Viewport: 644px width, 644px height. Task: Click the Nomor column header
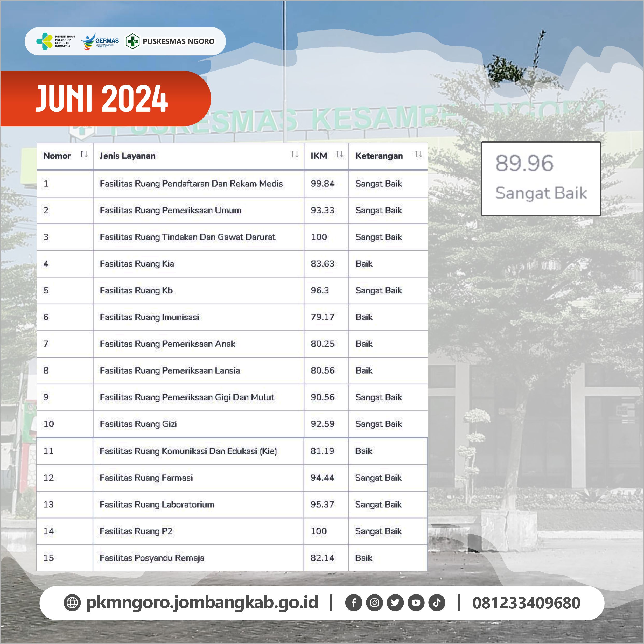point(57,156)
